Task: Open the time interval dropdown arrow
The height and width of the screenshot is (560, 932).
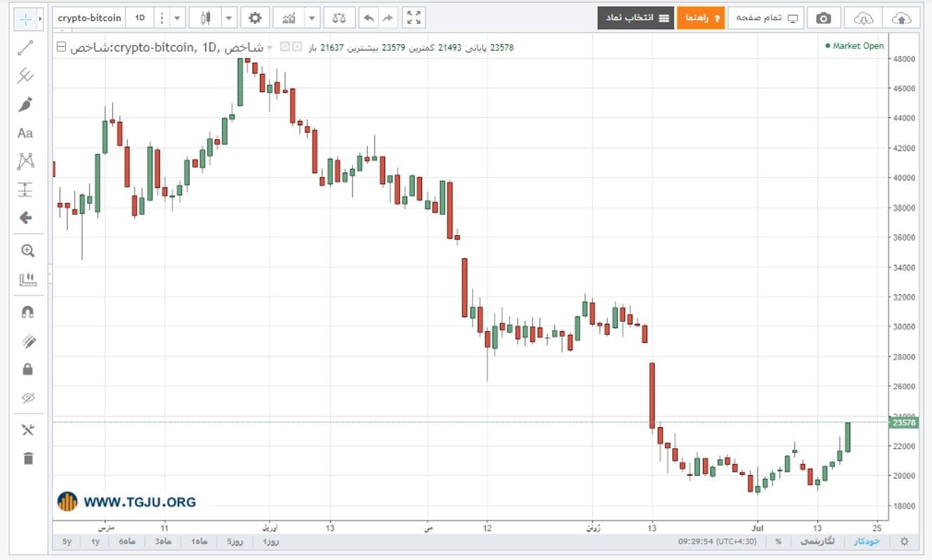Action: point(177,18)
